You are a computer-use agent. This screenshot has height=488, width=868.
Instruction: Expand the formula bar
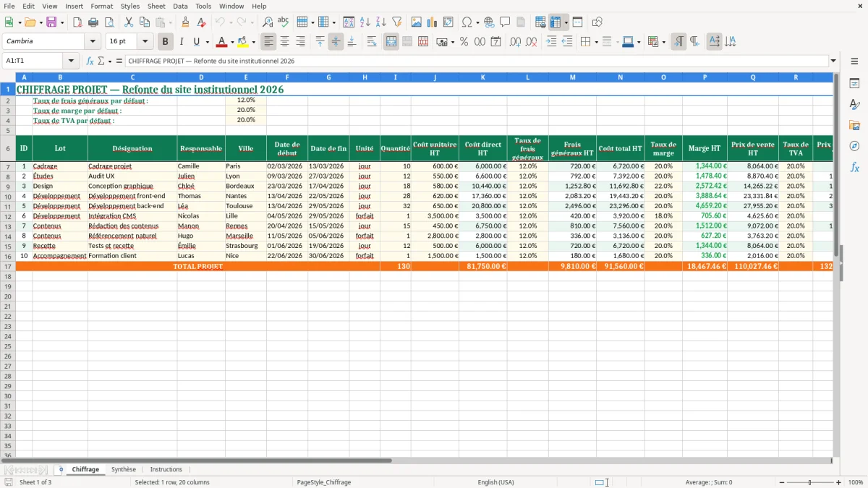833,61
